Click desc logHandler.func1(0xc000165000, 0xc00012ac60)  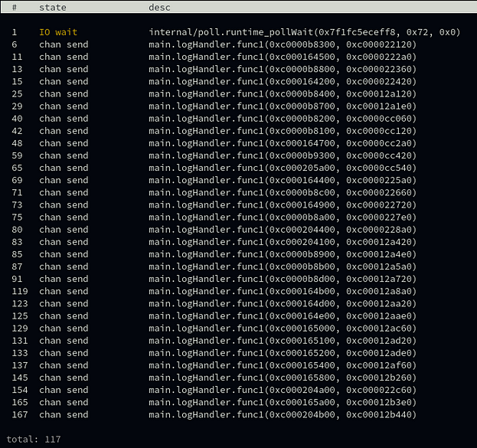(x=283, y=328)
